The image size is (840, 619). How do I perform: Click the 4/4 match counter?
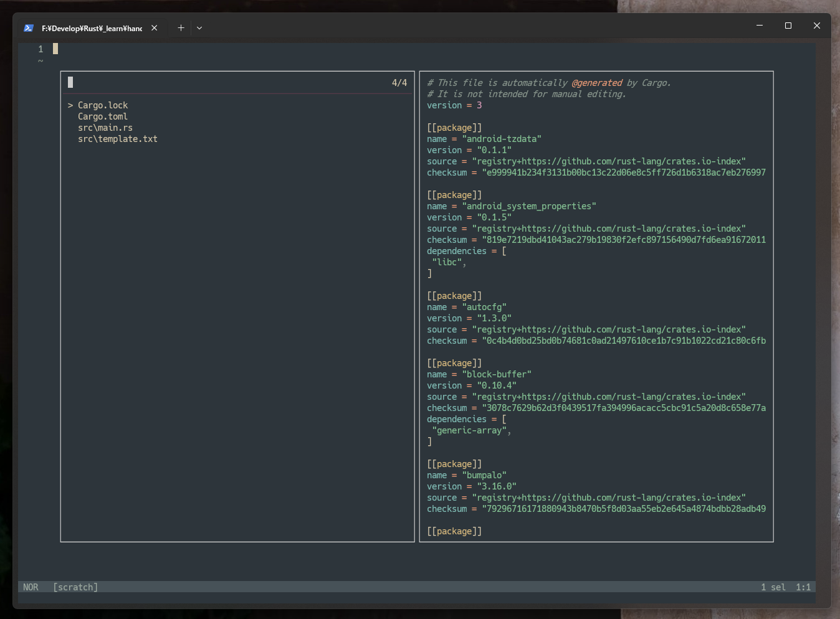pos(398,82)
